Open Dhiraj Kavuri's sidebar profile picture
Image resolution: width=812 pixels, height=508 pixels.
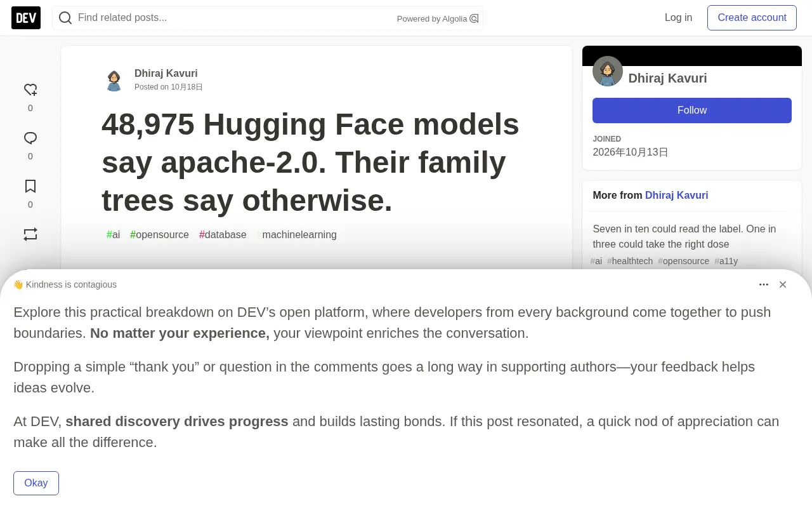click(x=608, y=71)
